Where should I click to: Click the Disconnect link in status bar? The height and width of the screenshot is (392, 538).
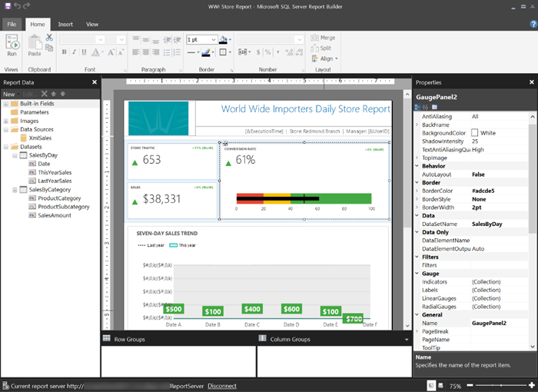[221, 386]
